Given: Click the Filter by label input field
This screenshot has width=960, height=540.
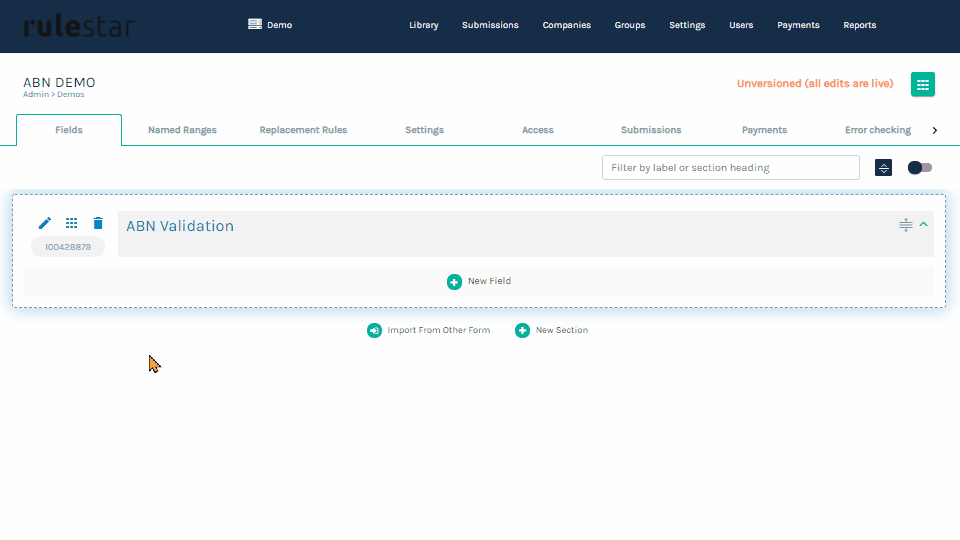Looking at the screenshot, I should [731, 168].
